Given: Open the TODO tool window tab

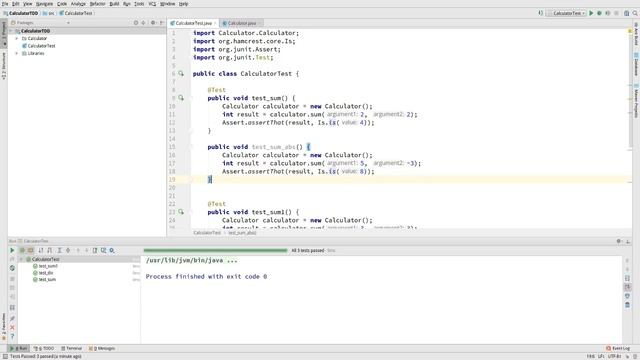Looking at the screenshot, I should 44,348.
